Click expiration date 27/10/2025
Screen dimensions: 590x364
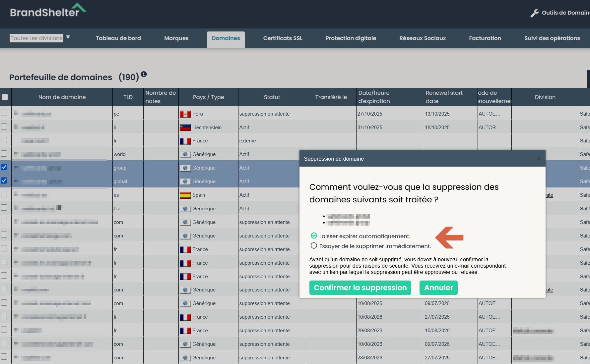click(x=370, y=114)
